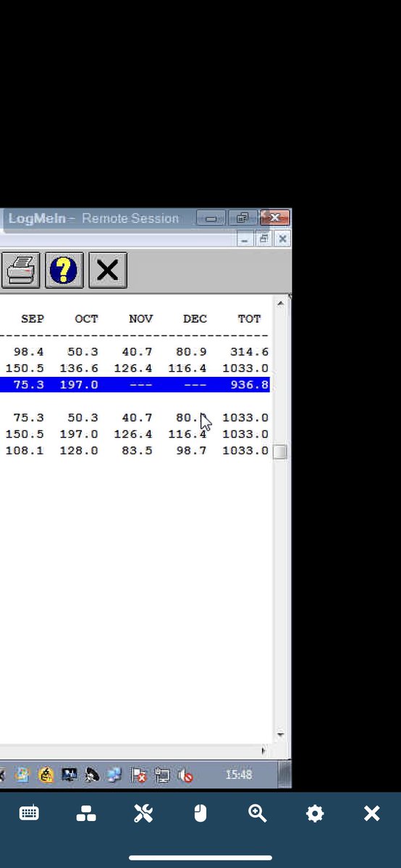The width and height of the screenshot is (401, 868).
Task: Click the value 108.1 in the last row
Action: click(25, 451)
